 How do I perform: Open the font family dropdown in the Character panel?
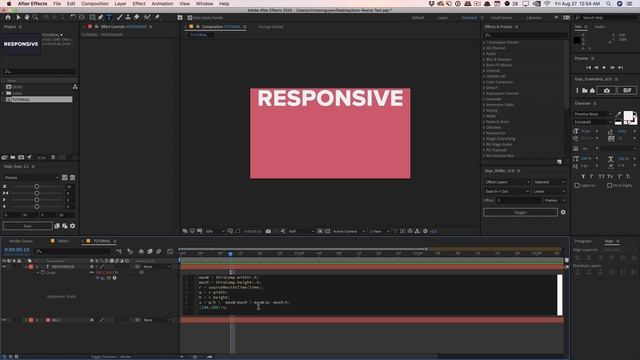click(593, 114)
